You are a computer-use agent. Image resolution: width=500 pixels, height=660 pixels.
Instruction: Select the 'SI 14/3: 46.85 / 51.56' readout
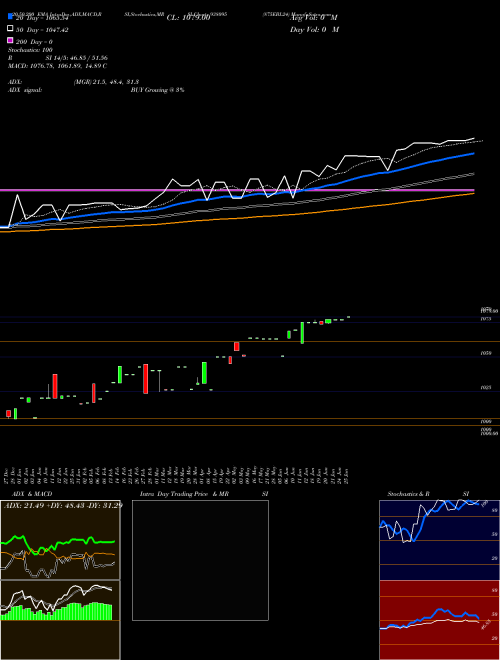point(77,58)
